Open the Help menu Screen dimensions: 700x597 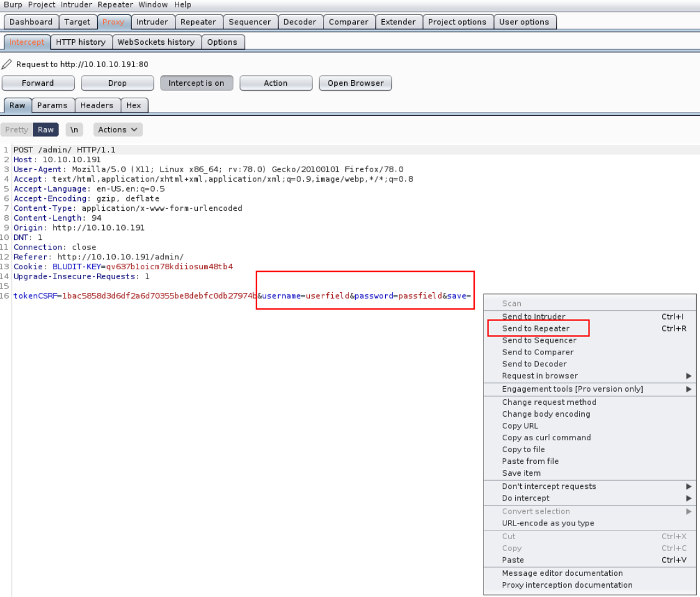182,4
